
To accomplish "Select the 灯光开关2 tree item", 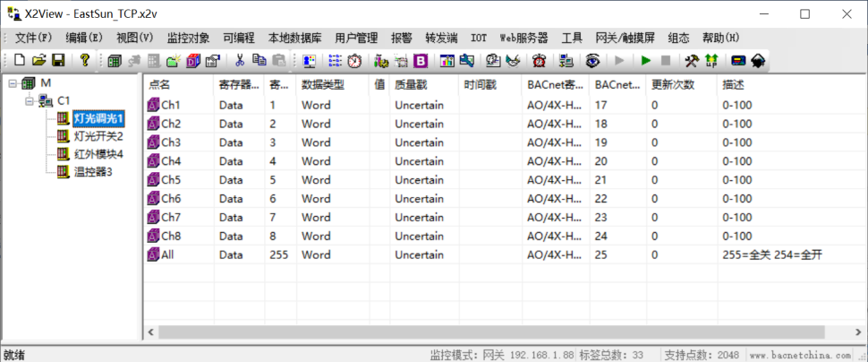I will [x=98, y=136].
